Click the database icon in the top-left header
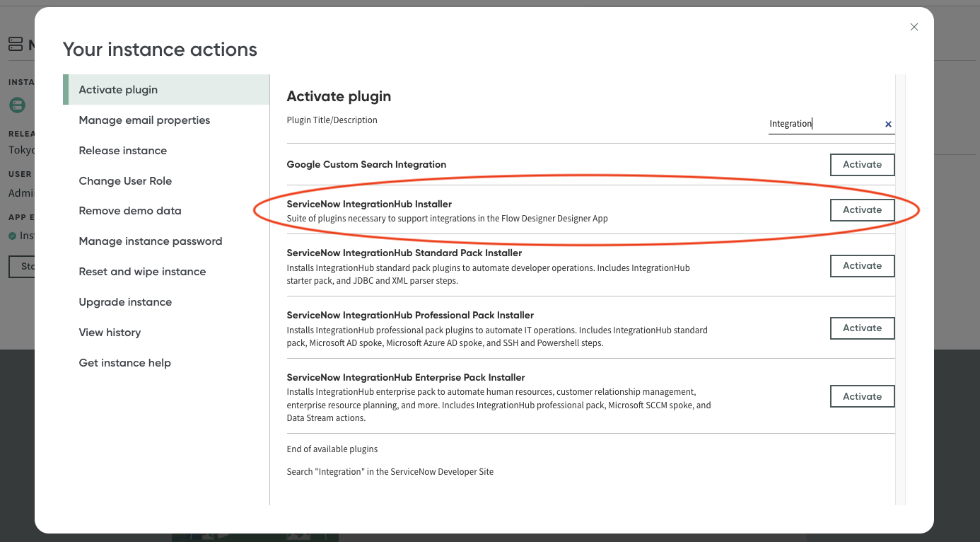Screen dimensions: 980x542 16,43
